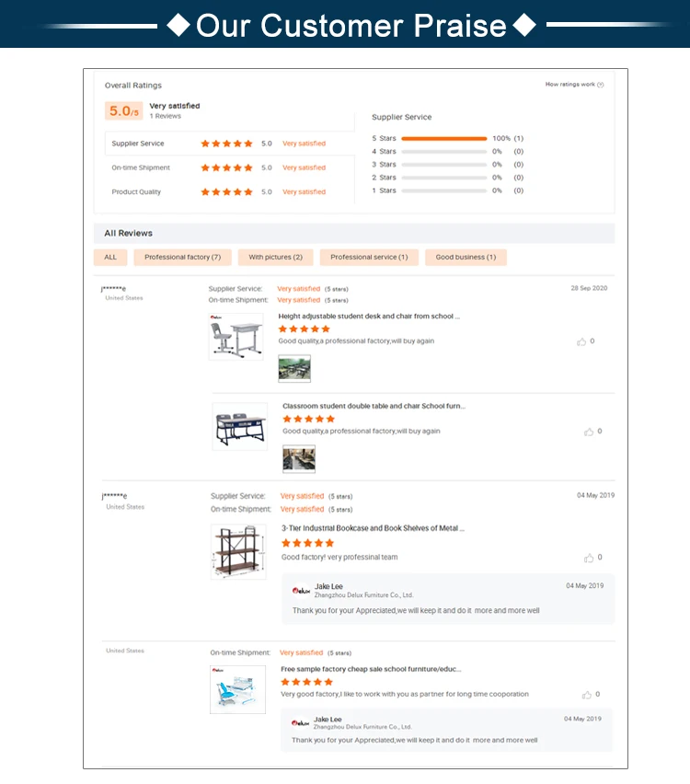Like the free sample factory review
Screen dimensions: 690x784
click(x=587, y=695)
